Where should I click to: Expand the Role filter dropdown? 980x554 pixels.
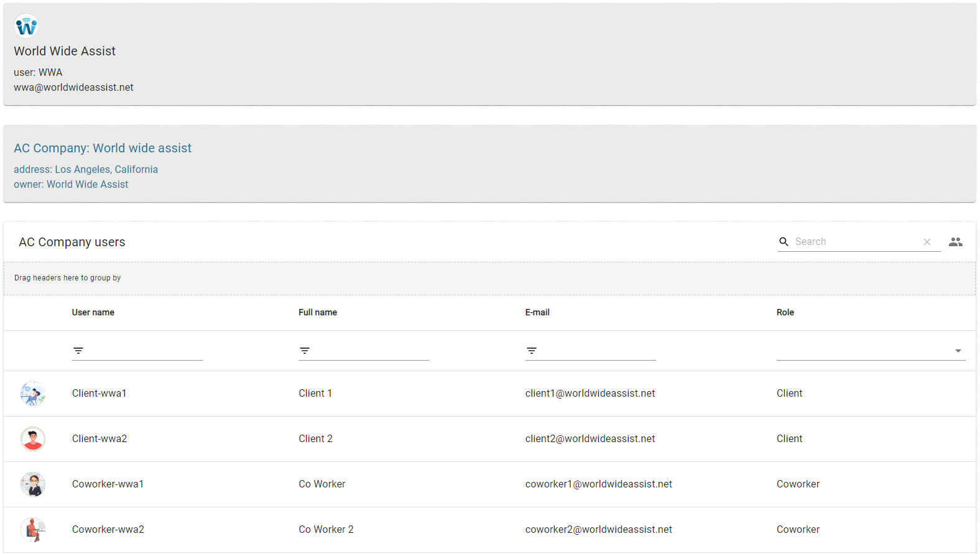pos(958,351)
